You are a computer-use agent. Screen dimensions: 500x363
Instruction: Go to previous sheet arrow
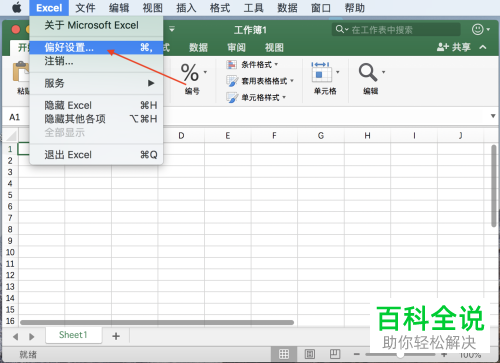click(16, 337)
